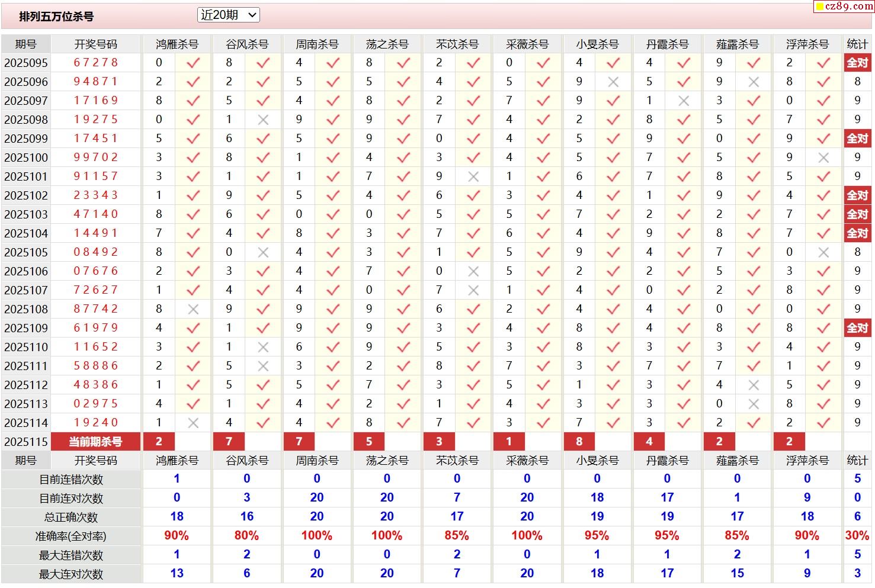Screen dimensions: 875x588
Task: Click the X mark for 鸿雁杀号 in row 2025108
Action: click(x=193, y=309)
